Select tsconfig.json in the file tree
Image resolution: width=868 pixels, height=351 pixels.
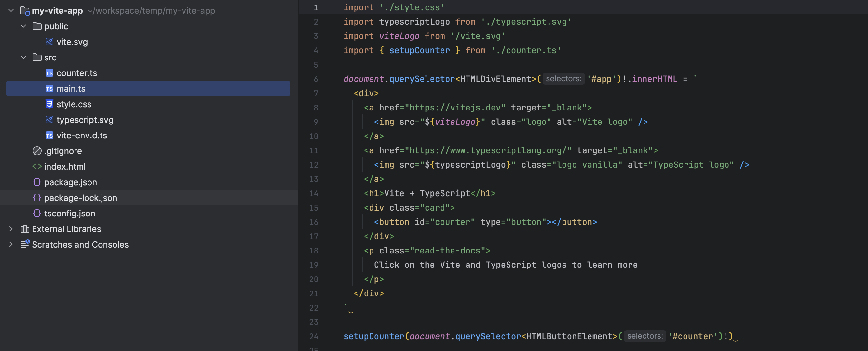(69, 213)
